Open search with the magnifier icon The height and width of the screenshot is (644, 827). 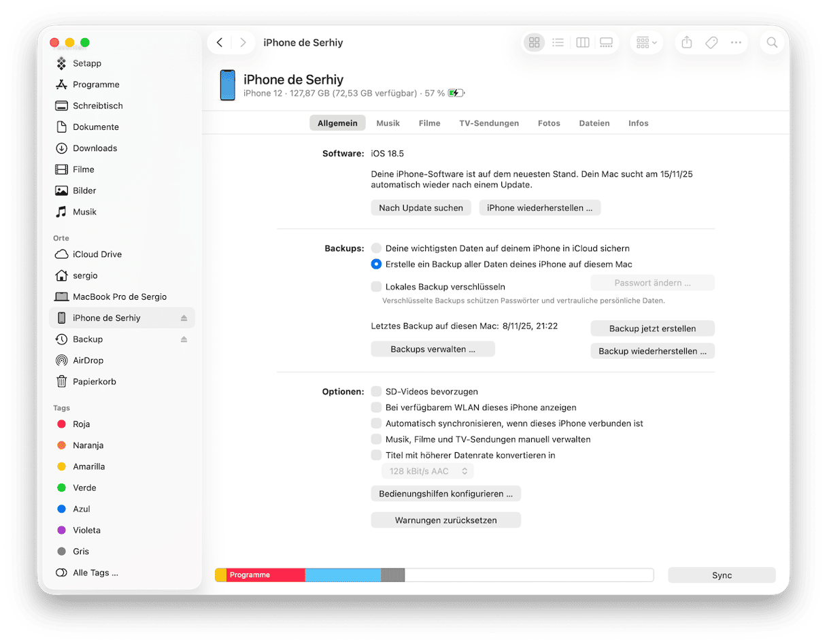pos(772,43)
